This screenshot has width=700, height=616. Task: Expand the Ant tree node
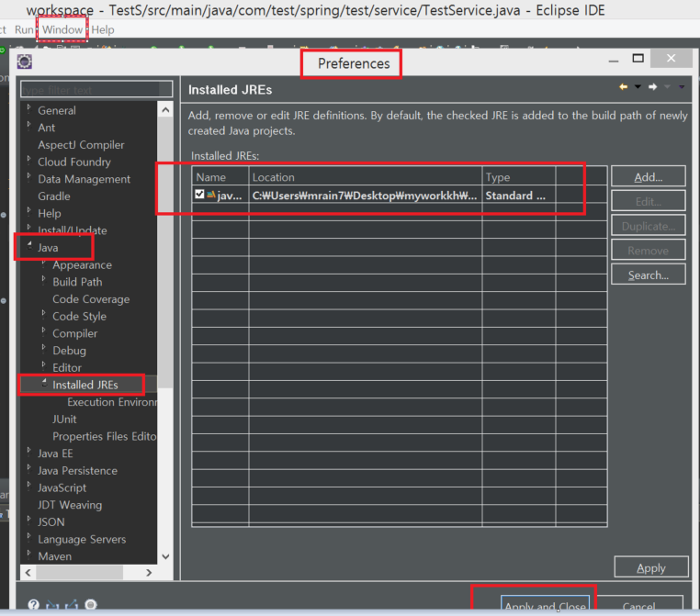(29, 125)
